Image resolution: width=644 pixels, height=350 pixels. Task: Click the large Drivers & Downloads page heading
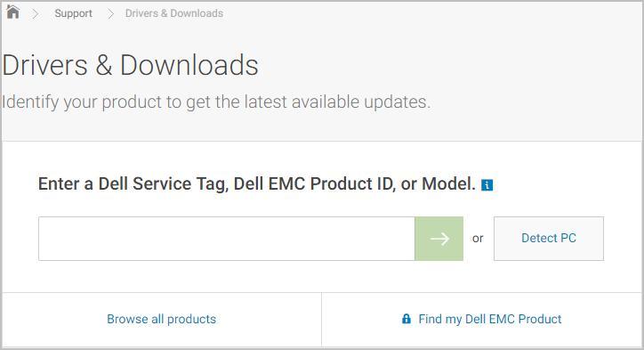(x=130, y=65)
